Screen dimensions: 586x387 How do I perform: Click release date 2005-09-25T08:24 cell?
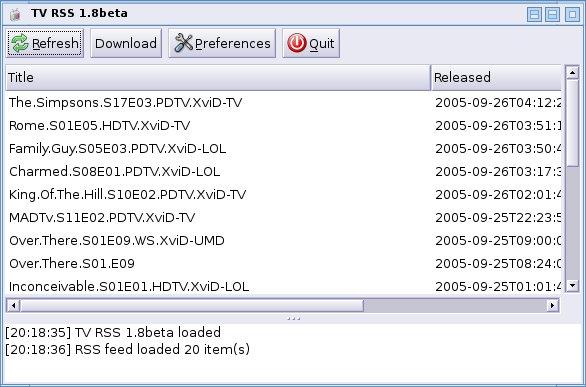(498, 264)
